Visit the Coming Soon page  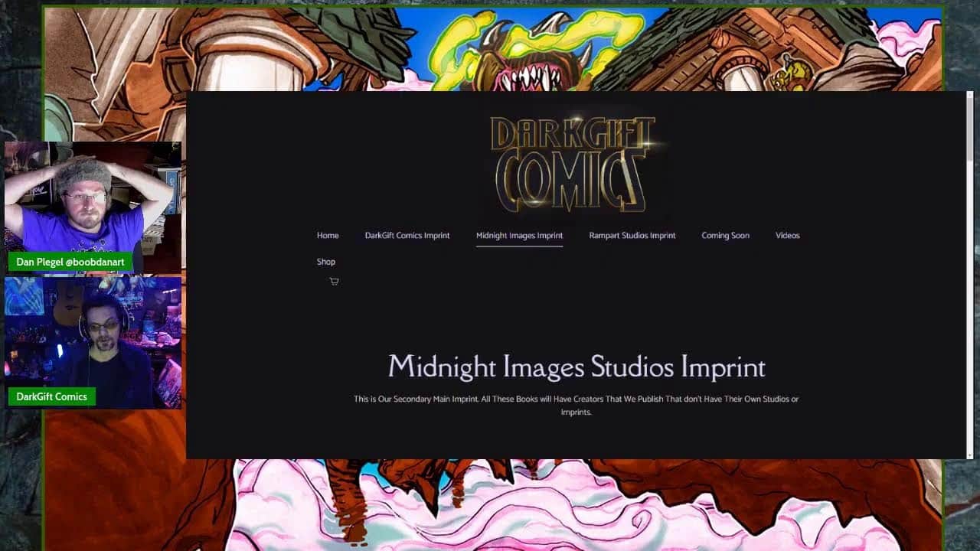pos(725,236)
